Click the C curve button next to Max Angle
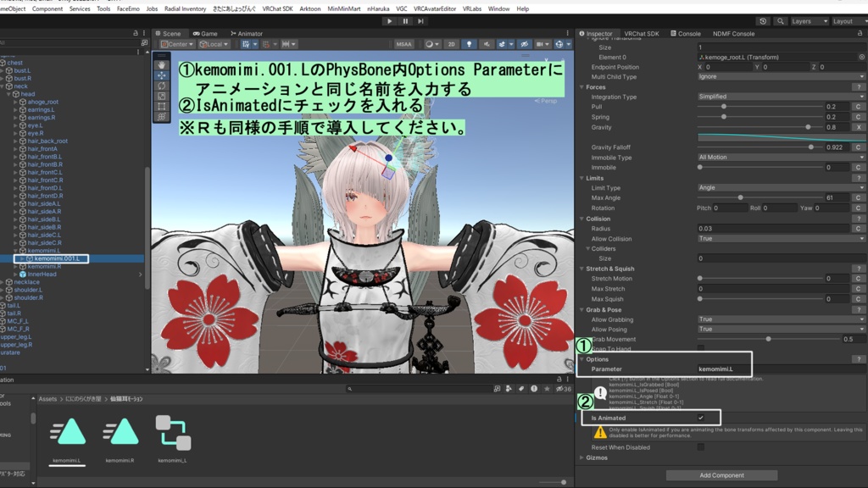Image resolution: width=868 pixels, height=488 pixels. (858, 197)
